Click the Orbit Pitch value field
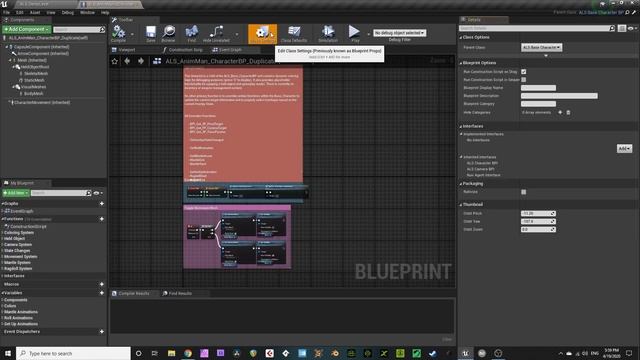640x360 pixels. coord(538,213)
